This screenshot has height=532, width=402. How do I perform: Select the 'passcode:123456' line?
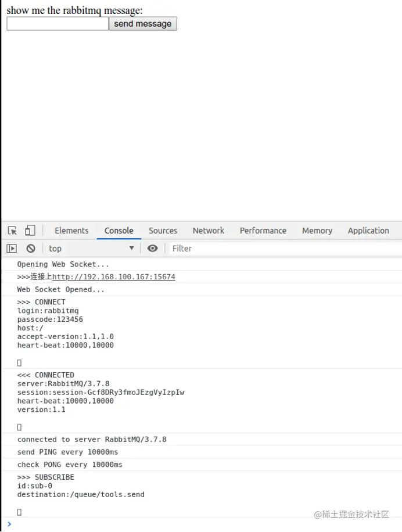(x=50, y=319)
